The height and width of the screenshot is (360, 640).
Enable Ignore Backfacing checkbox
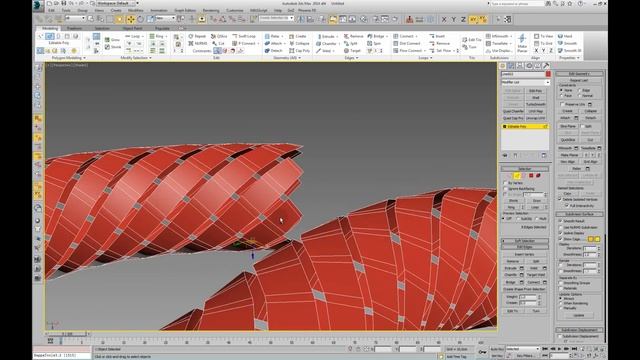[x=505, y=189]
